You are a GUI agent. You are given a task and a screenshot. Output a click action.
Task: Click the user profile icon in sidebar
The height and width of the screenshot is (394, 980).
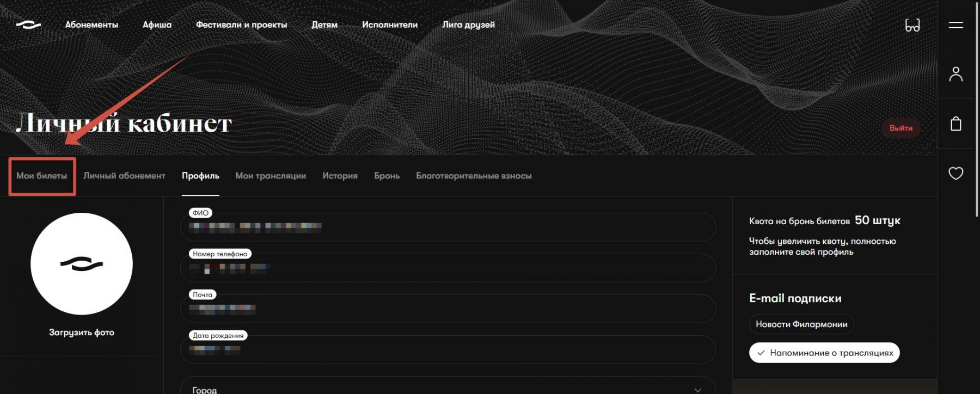[x=955, y=74]
